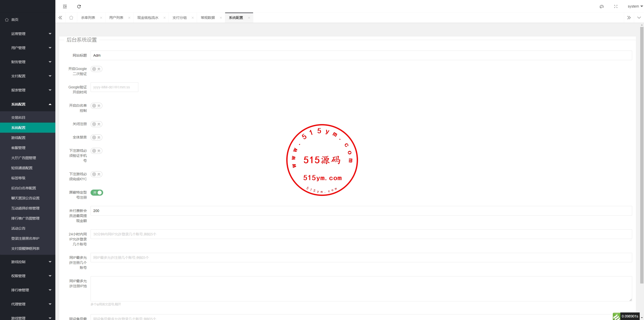Open the theme palette icon
The image size is (644, 320).
tap(601, 7)
